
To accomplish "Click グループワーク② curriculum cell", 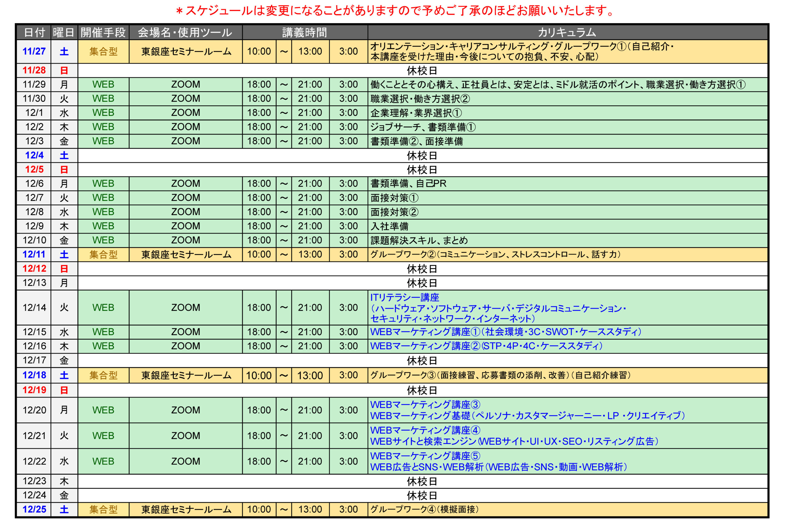I will pyautogui.click(x=567, y=255).
